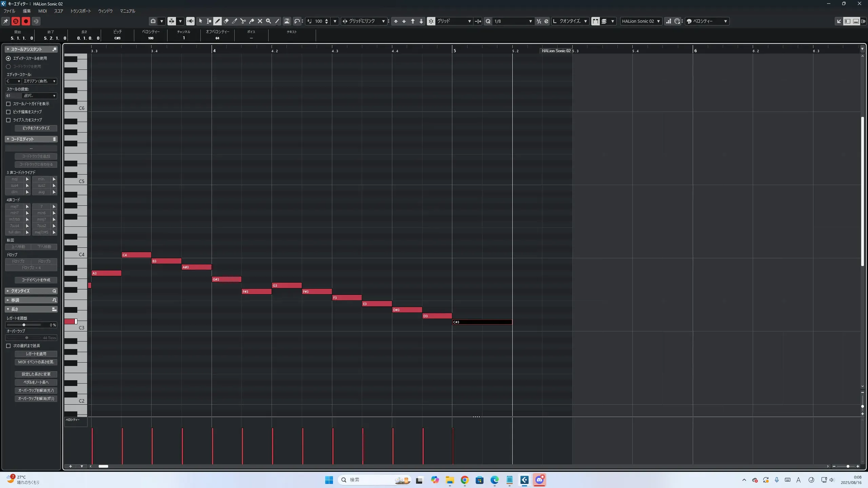Image resolution: width=868 pixels, height=488 pixels.
Task: Click the ピッチをクオンタイズ button
Action: [36, 128]
